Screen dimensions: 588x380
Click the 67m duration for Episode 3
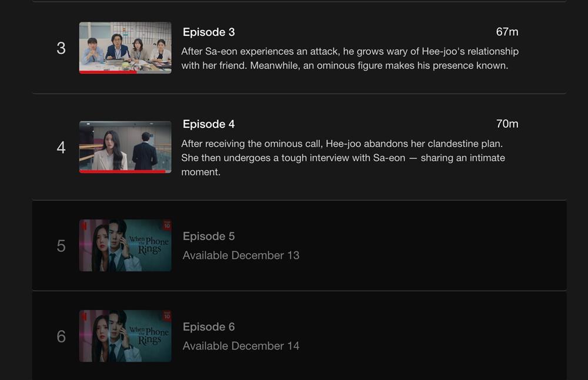tap(507, 32)
